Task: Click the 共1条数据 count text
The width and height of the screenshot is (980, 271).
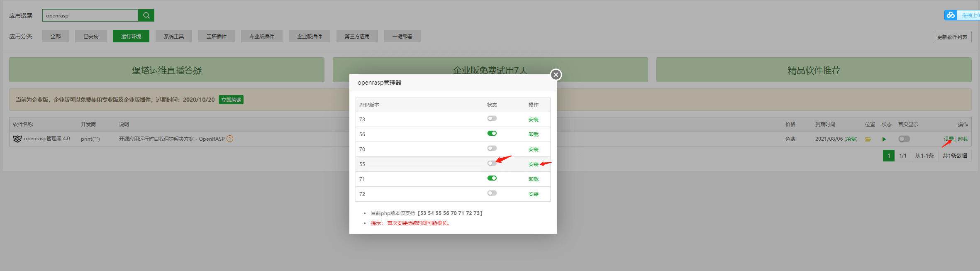Action: pos(955,156)
